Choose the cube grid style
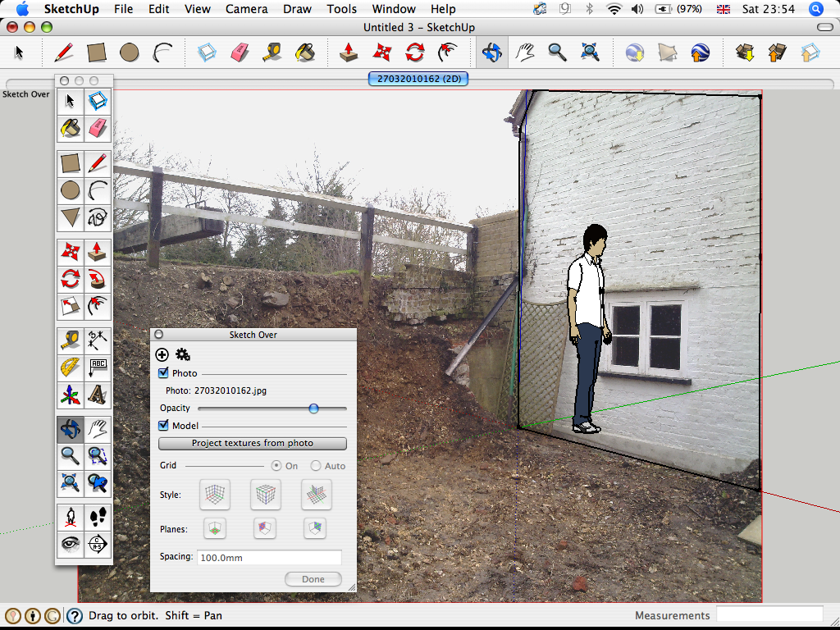The height and width of the screenshot is (630, 840). point(266,495)
